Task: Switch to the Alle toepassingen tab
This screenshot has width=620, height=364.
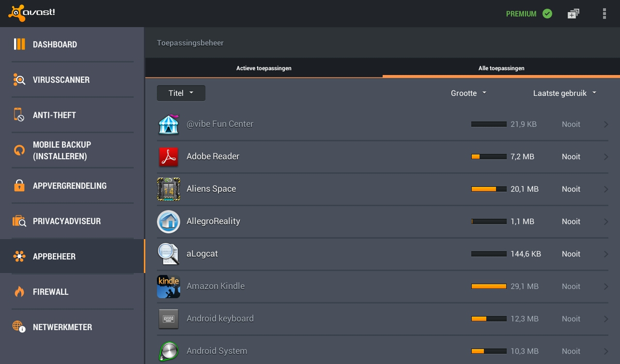Action: pos(501,68)
